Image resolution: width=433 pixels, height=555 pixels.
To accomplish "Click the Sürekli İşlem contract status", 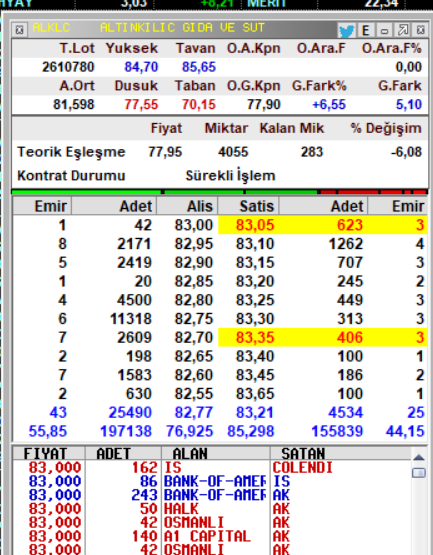I will pyautogui.click(x=230, y=176).
